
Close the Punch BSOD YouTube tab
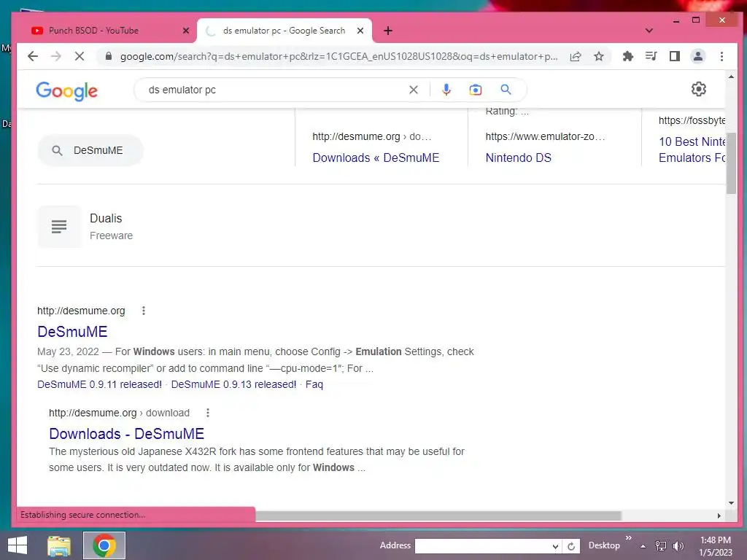coord(186,31)
